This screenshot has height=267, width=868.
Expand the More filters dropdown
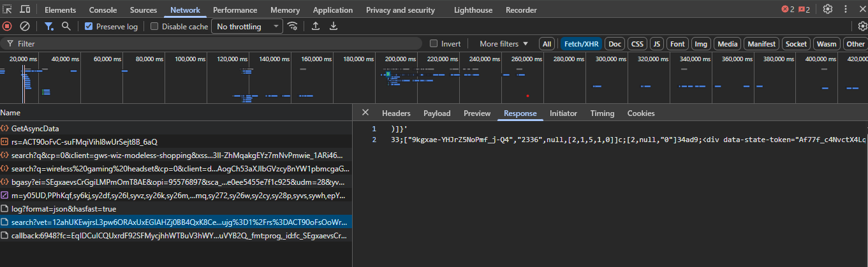click(504, 44)
